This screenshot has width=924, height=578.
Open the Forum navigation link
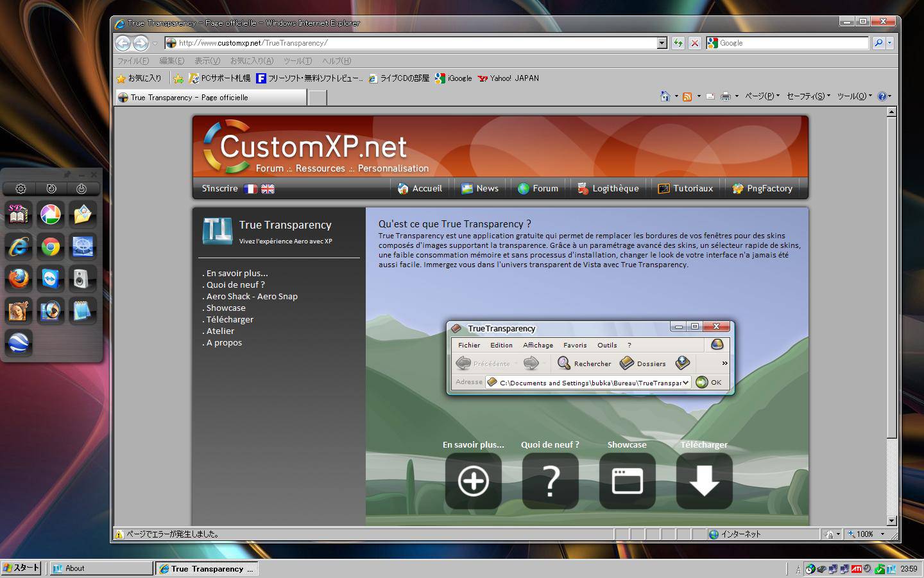(x=538, y=188)
